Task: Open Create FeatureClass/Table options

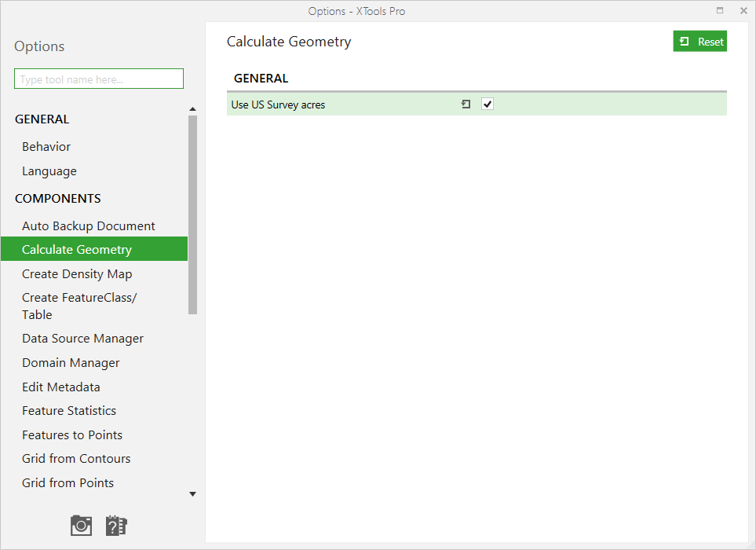Action: 79,306
